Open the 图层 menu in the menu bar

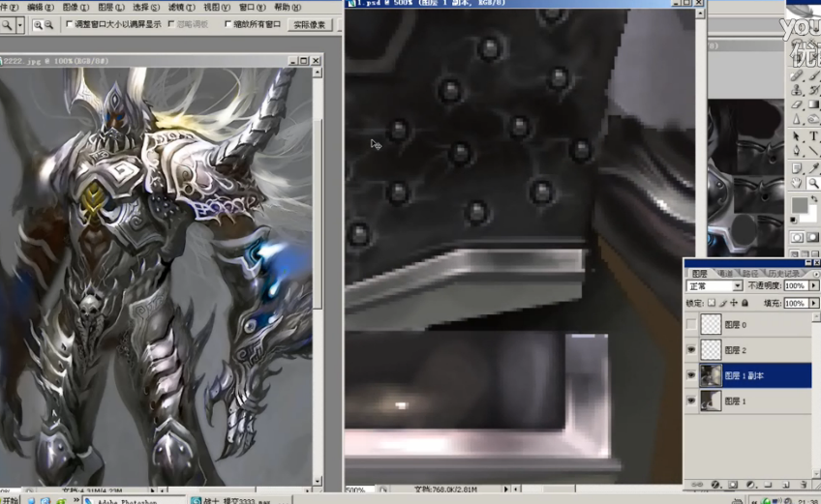coord(111,8)
